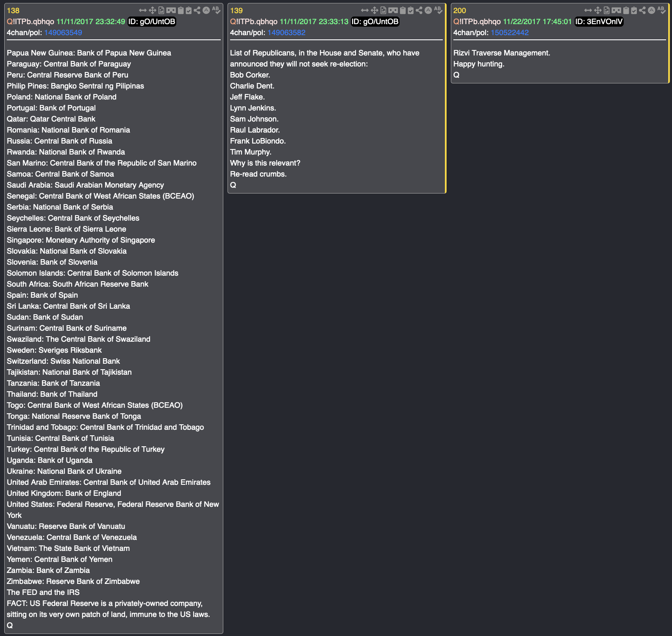Viewport: 672px width, 636px height.
Task: Click the line 'Happy hunting.'
Action: pyautogui.click(x=479, y=64)
